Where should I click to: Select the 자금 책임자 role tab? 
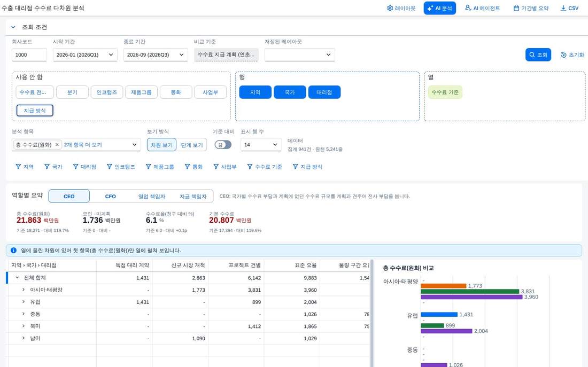tap(193, 196)
